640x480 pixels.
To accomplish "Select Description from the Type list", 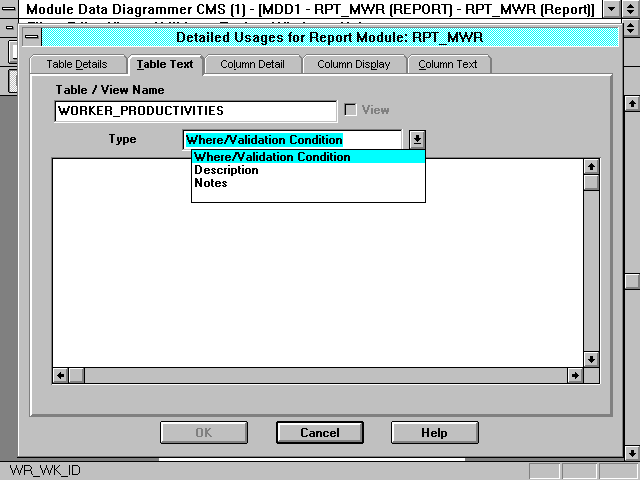I will point(226,170).
